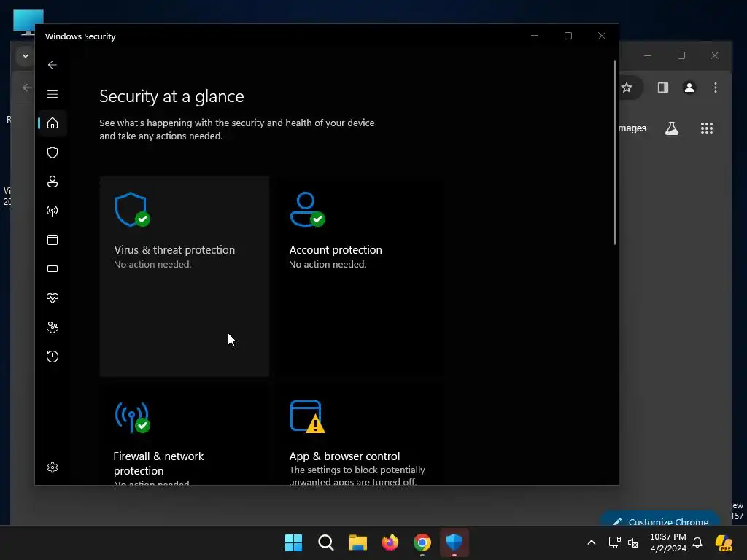Open Chrome three-dot menu
Image resolution: width=747 pixels, height=560 pixels.
[x=715, y=87]
